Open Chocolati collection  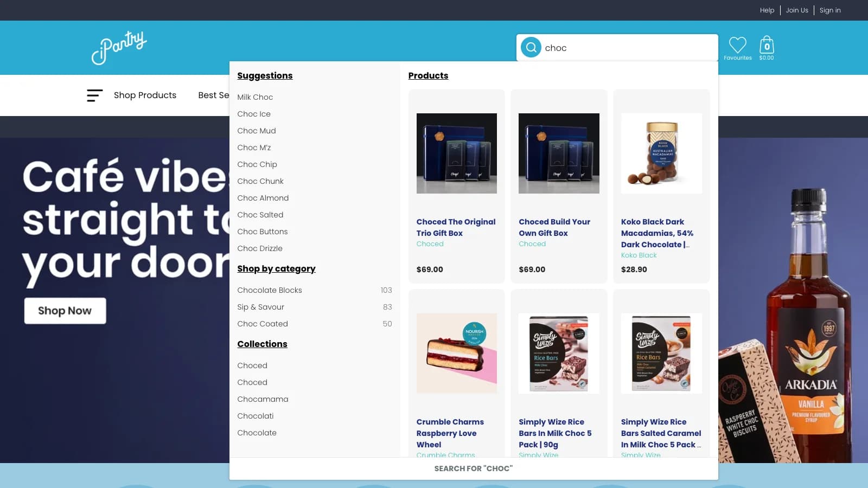256,416
